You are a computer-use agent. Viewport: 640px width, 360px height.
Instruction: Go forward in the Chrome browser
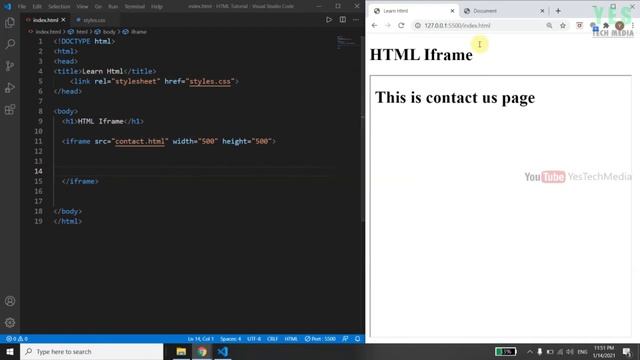[388, 25]
